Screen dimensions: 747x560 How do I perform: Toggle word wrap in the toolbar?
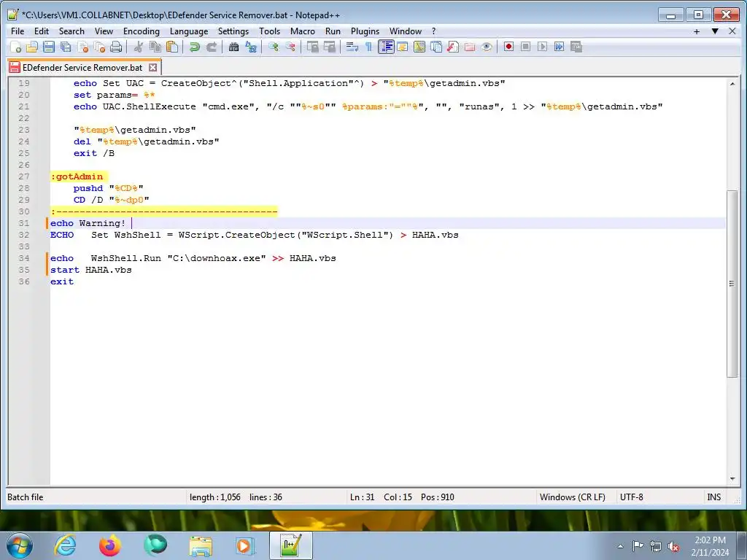pos(352,47)
